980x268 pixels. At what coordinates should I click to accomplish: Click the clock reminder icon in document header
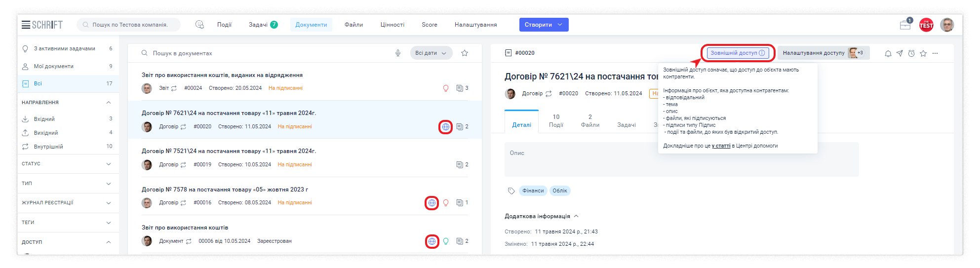[911, 53]
